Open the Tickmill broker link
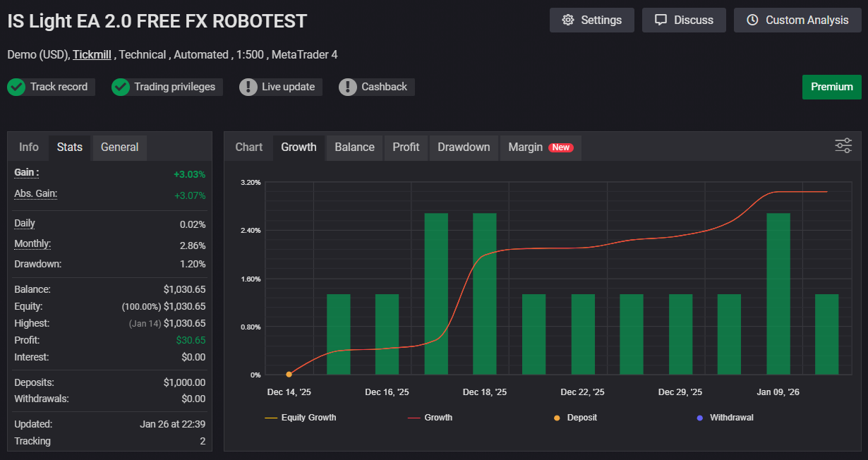Viewport: 868px width, 460px height. click(92, 54)
